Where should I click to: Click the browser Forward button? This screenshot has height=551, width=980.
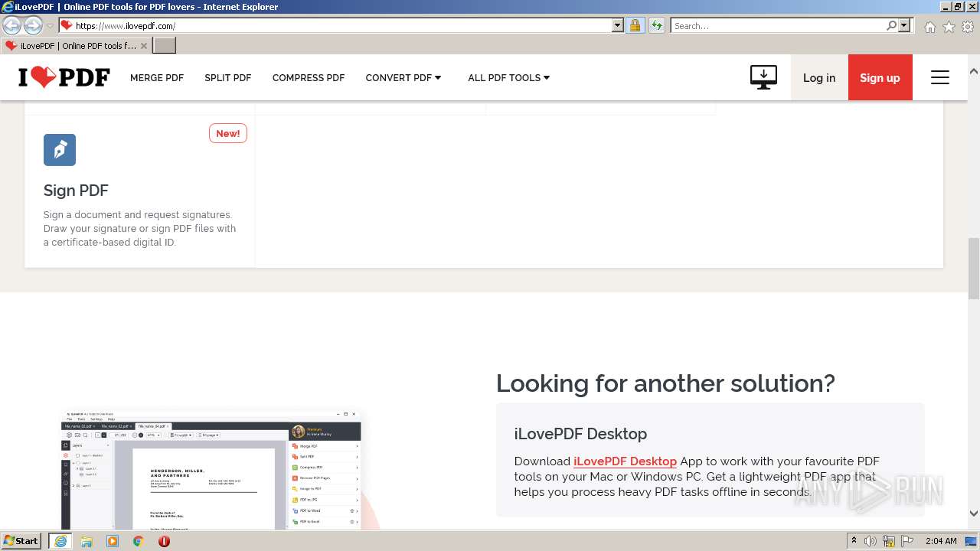coord(33,25)
